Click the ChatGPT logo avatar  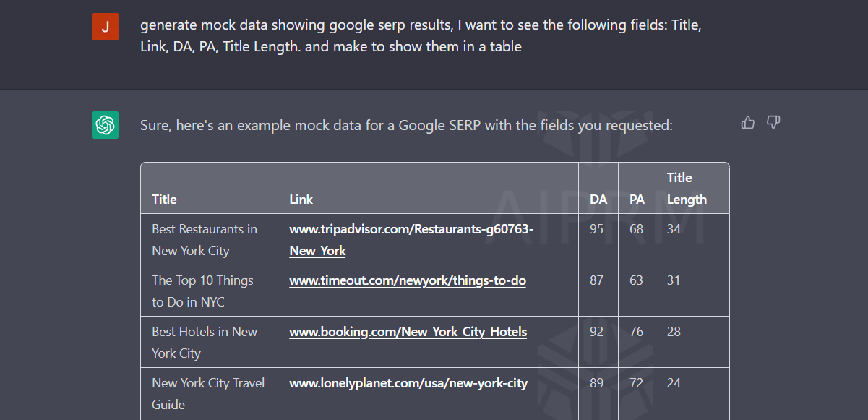[x=105, y=125]
